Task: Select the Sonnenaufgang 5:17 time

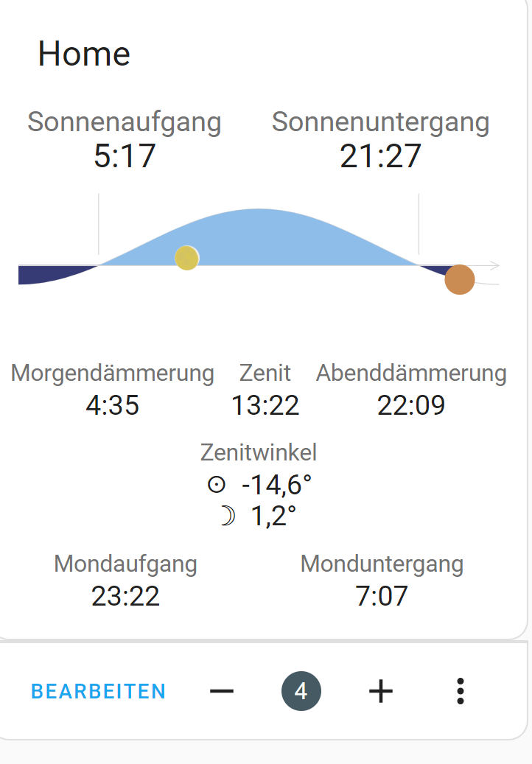Action: pos(125,156)
